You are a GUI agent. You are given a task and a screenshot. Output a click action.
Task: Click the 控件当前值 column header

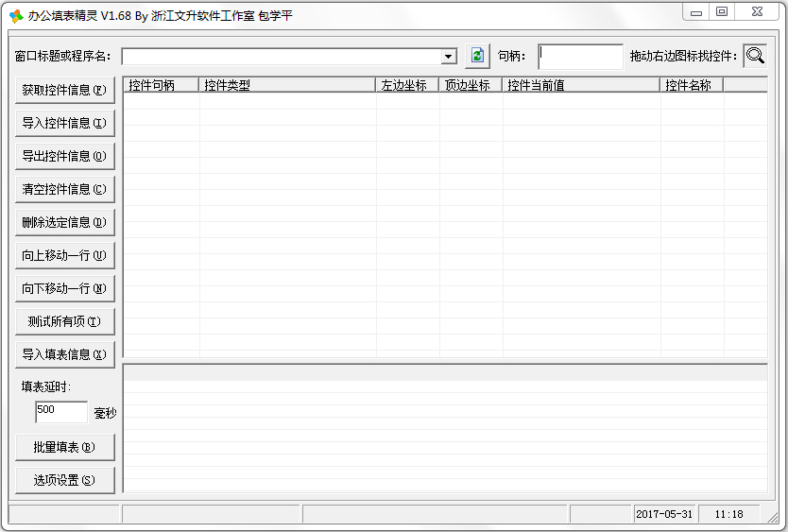[x=581, y=85]
